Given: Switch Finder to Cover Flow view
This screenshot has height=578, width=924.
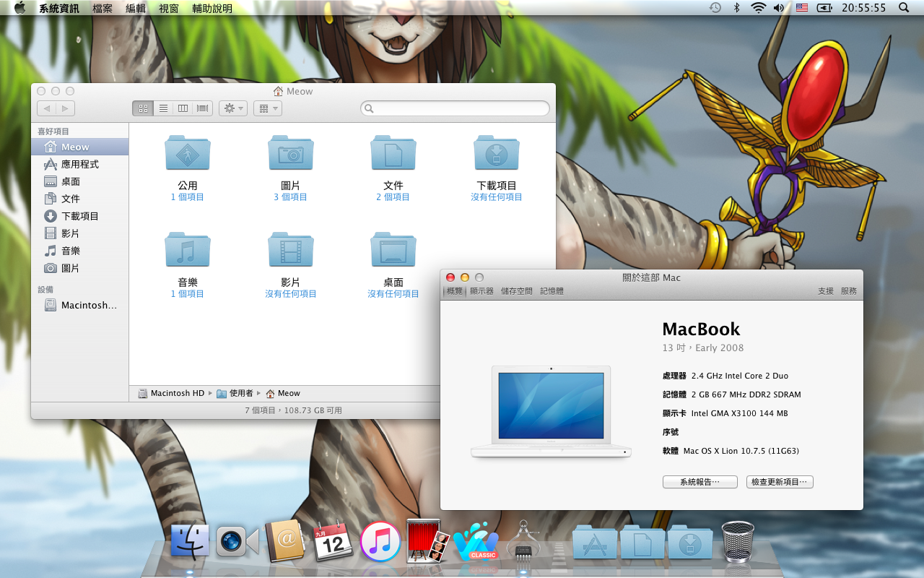Looking at the screenshot, I should 203,108.
